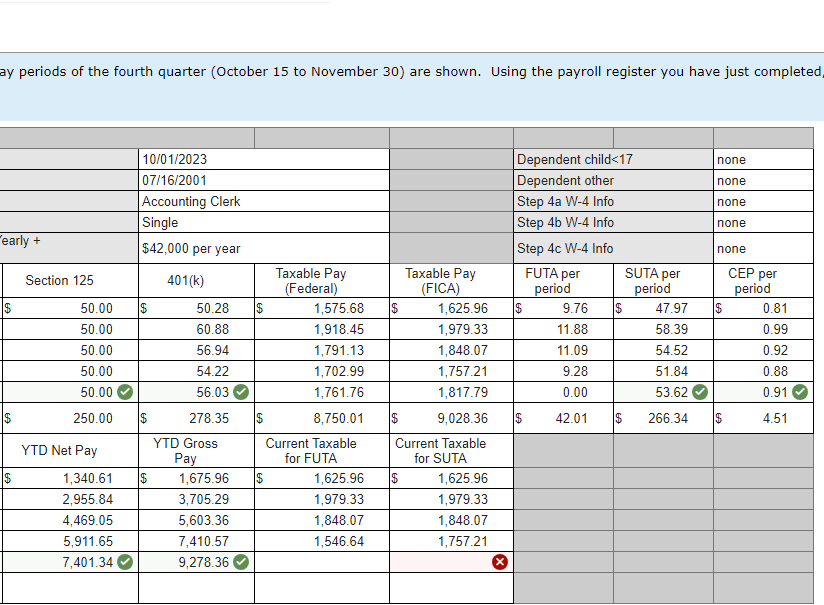
Task: Click the 8,750.01 federal taxable total
Action: coord(320,416)
